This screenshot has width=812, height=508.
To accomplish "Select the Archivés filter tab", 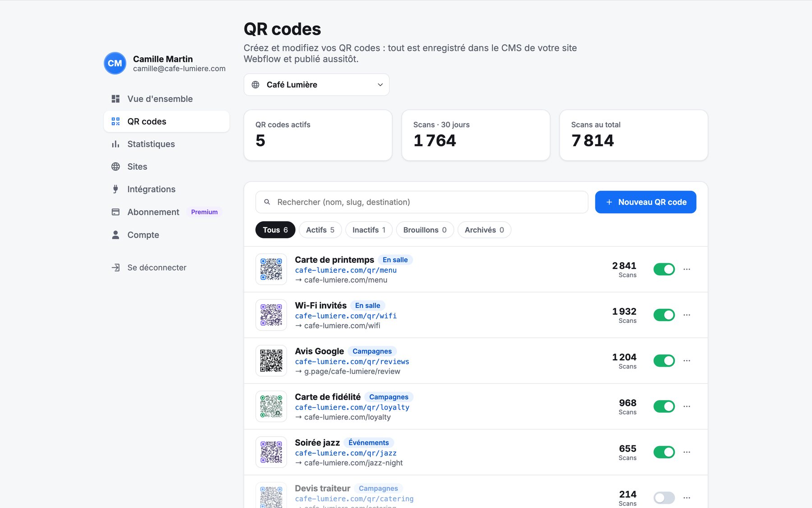I will 484,230.
